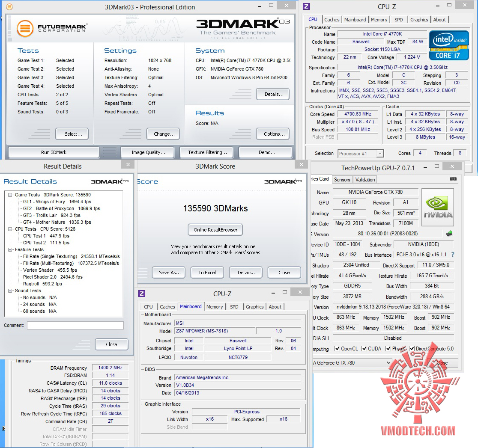Open Image Quality... dialog
This screenshot has height=448, width=478.
pyautogui.click(x=148, y=152)
